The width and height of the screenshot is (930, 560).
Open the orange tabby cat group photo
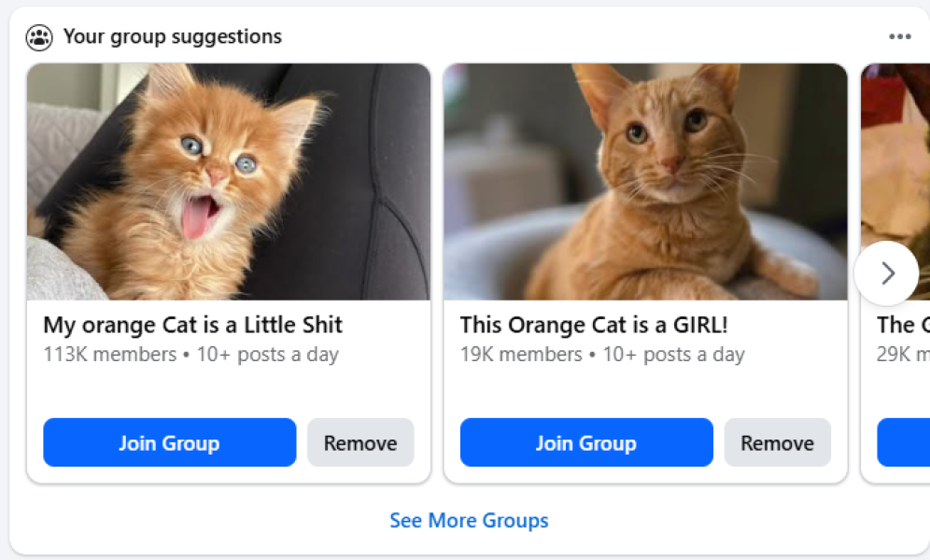pos(644,181)
